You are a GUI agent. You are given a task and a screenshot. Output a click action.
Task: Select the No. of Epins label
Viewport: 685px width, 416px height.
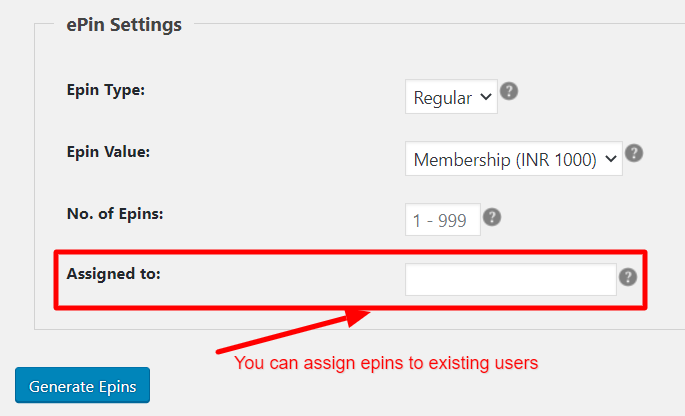pos(115,214)
